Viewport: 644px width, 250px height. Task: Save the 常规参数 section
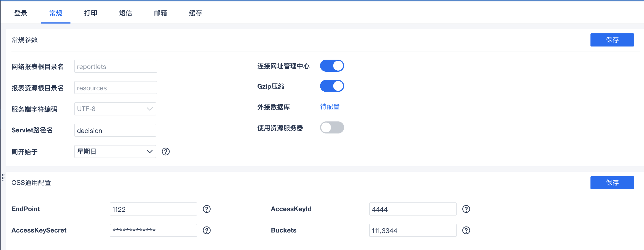612,40
